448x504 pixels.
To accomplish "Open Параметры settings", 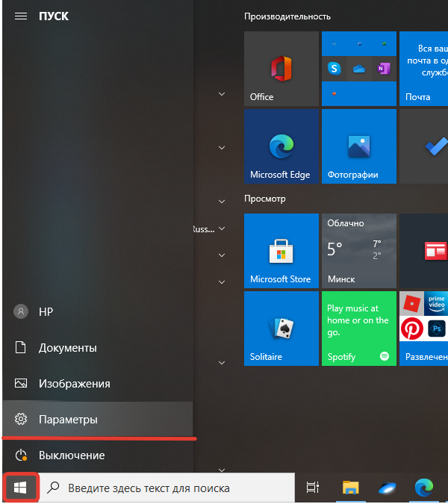I will click(x=97, y=419).
